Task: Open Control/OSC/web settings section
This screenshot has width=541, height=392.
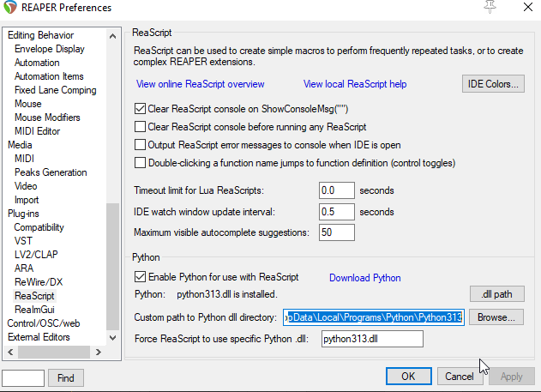Action: pyautogui.click(x=43, y=323)
